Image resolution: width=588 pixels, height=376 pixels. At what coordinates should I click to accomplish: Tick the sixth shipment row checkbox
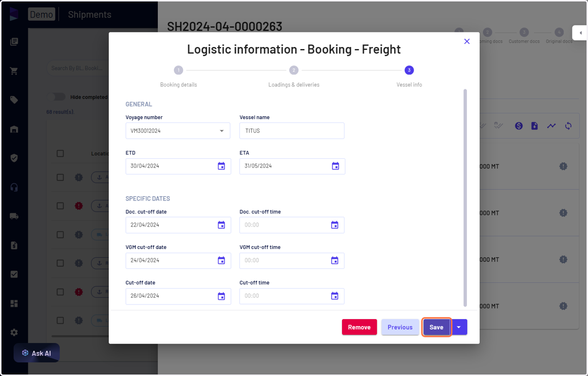click(60, 321)
